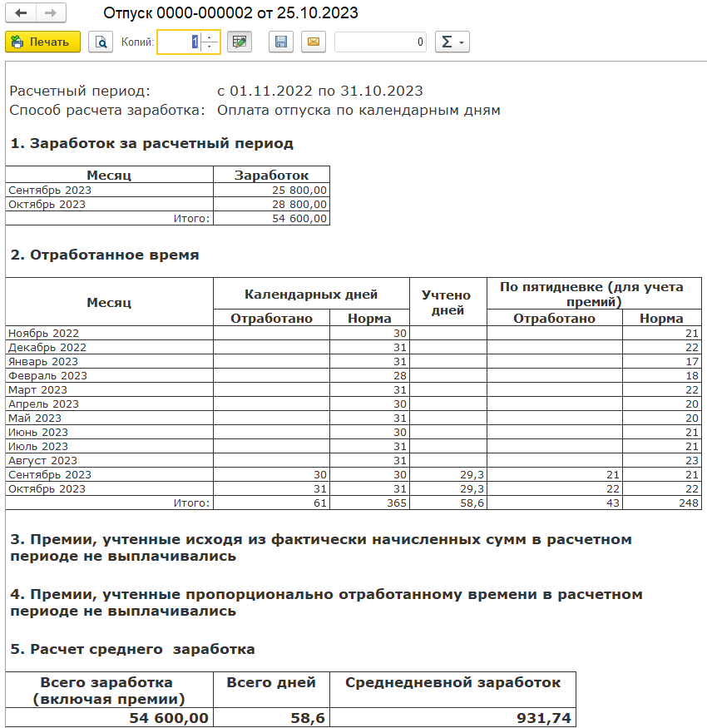Click the Печать print button
The width and height of the screenshot is (707, 728).
click(42, 42)
